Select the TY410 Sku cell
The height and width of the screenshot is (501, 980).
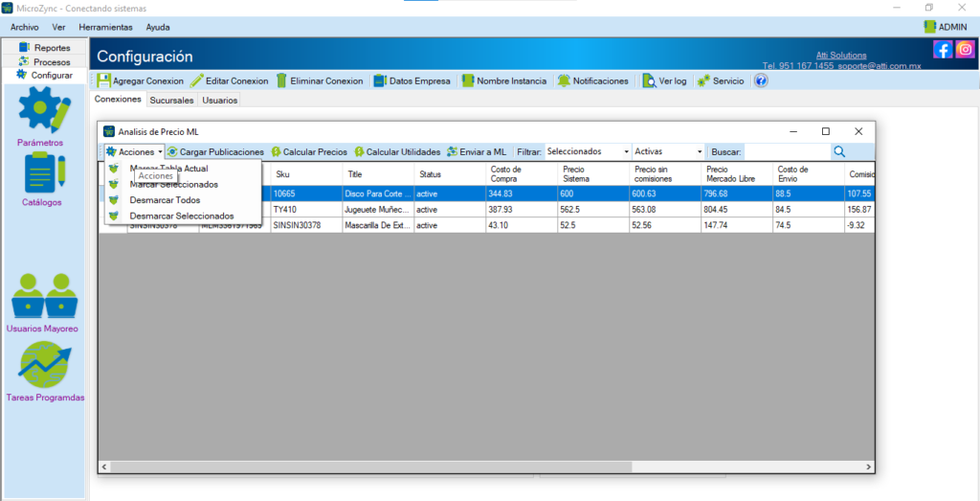pos(306,210)
